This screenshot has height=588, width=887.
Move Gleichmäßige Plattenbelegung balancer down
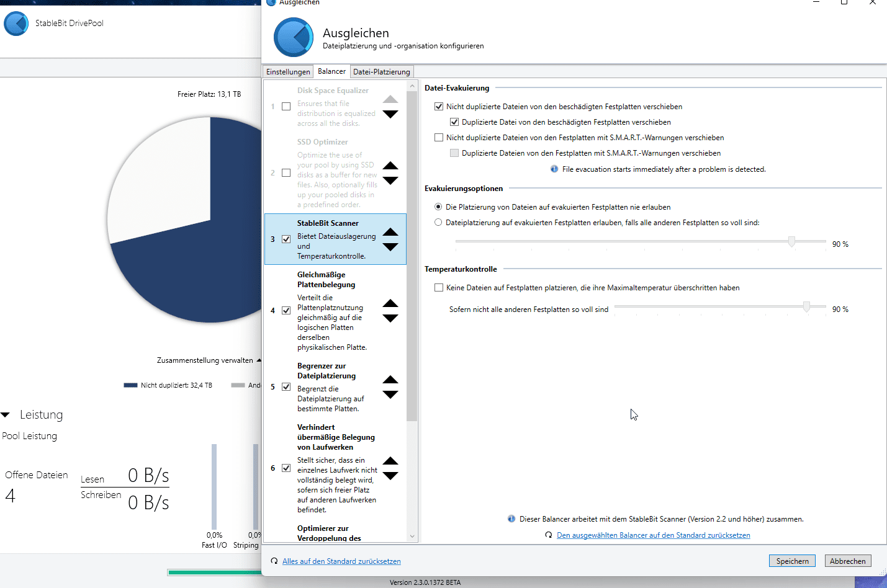[390, 318]
